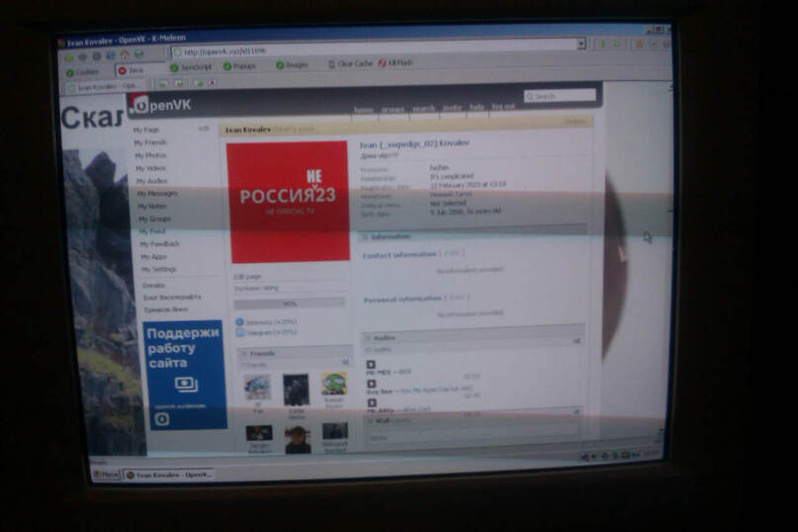Open My Friends in the sidebar
This screenshot has height=532, width=798.
click(x=150, y=142)
